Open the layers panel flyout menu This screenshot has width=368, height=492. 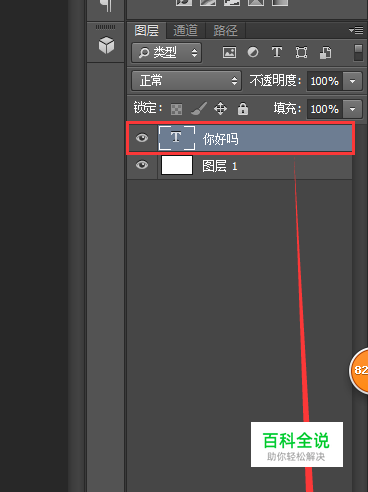356,30
